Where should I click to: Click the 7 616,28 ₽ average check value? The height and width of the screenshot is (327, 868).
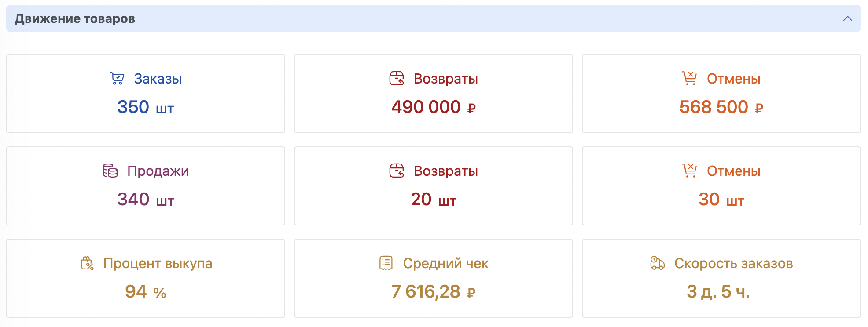(x=434, y=292)
